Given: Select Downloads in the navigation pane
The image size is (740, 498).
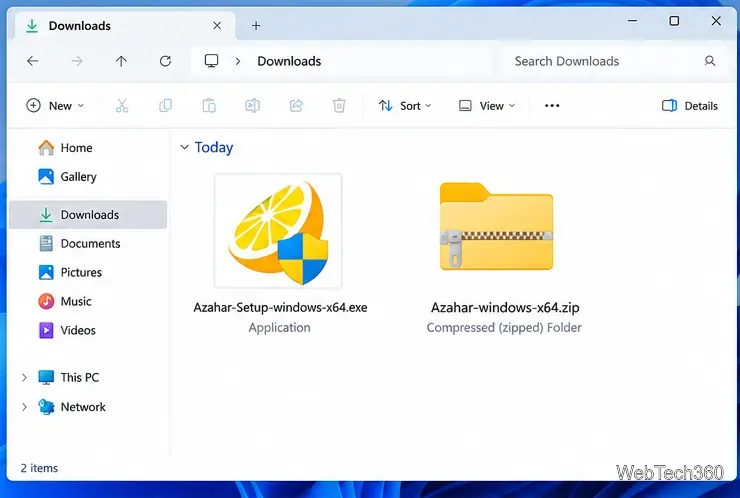Looking at the screenshot, I should [88, 215].
